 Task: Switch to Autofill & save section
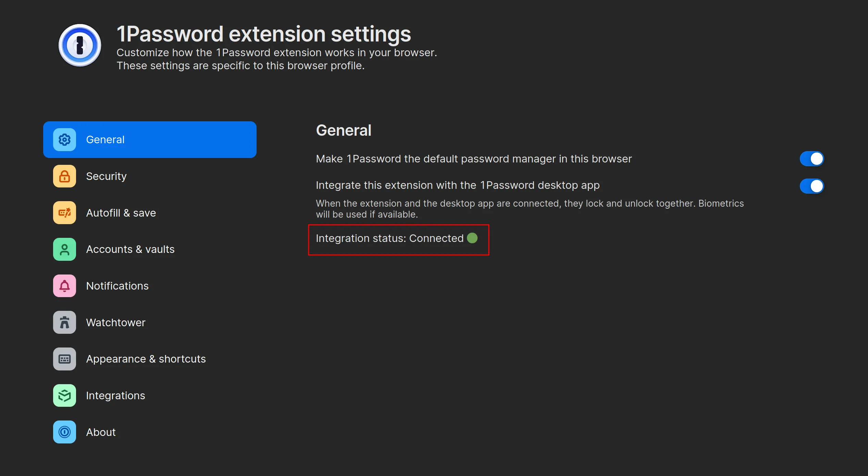point(121,213)
